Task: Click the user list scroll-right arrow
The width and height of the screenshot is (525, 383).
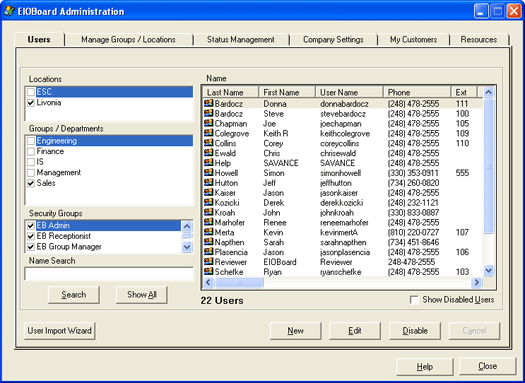Action: pos(476,283)
